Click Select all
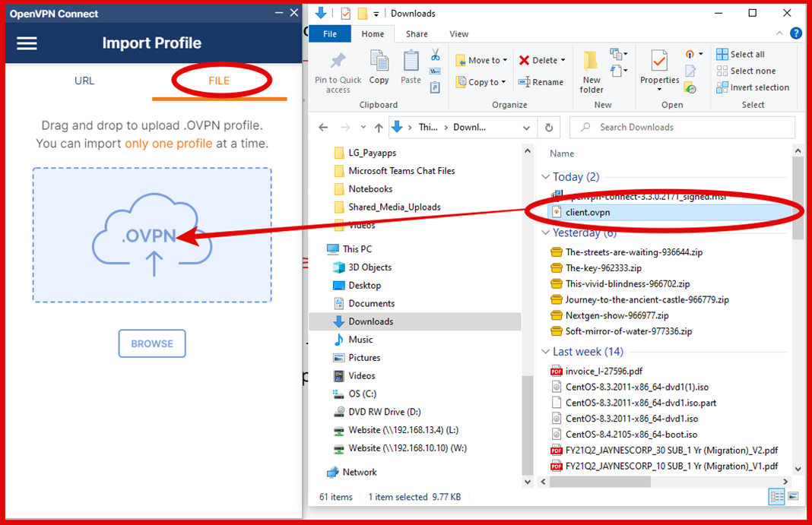812x525 pixels. click(x=741, y=54)
